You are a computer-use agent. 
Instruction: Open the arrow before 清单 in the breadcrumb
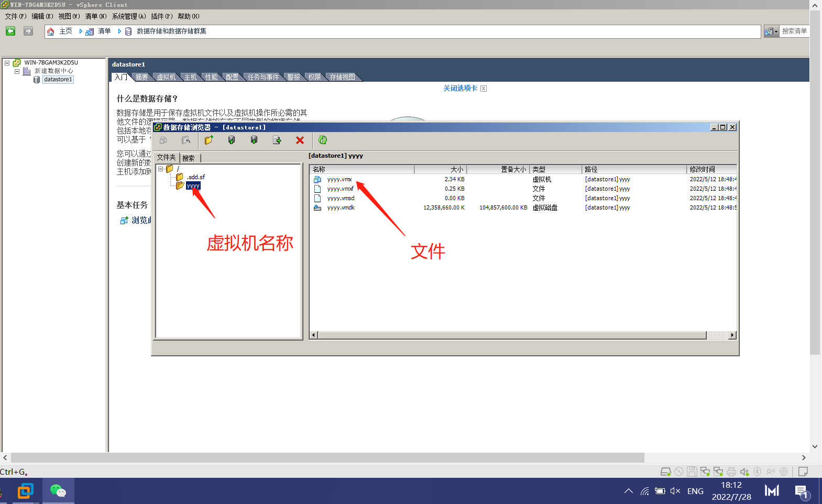pyautogui.click(x=81, y=31)
